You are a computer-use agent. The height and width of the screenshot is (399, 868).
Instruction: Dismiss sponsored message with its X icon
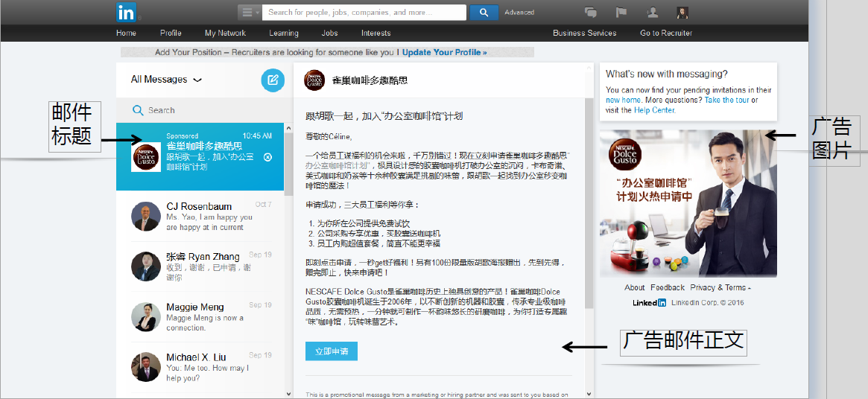click(268, 157)
